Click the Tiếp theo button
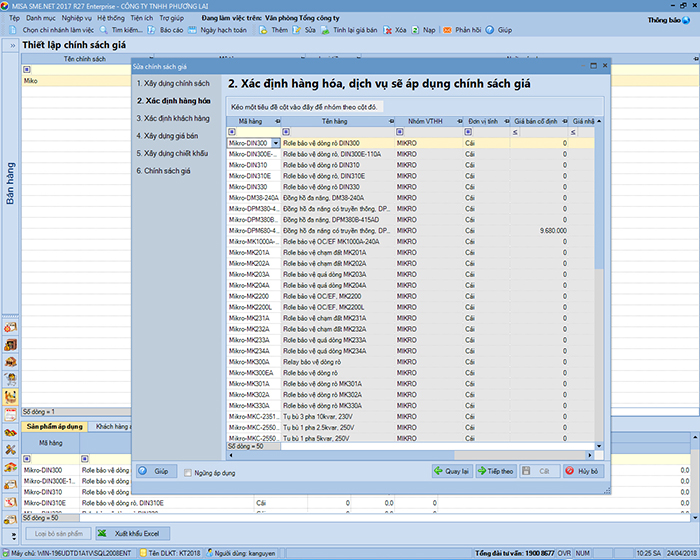Viewport: 700px width, 560px height. (x=496, y=471)
